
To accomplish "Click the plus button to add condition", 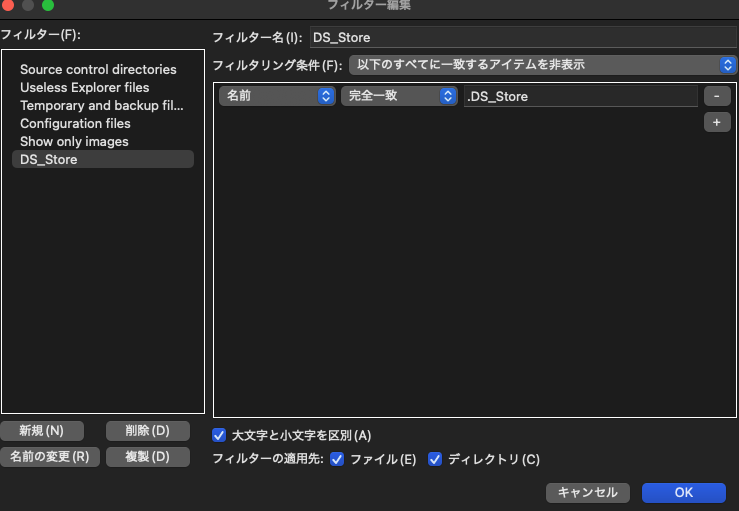I will [x=717, y=122].
